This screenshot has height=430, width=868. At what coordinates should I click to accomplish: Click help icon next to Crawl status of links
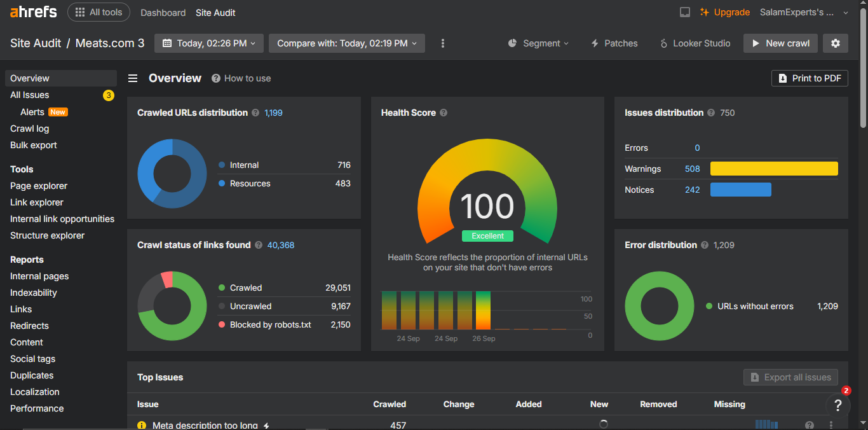point(259,245)
